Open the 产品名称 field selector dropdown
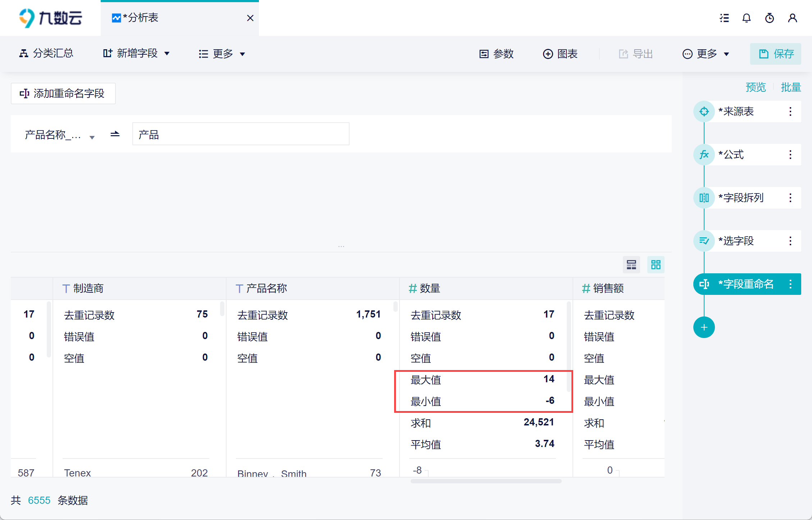The height and width of the screenshot is (520, 812). pos(60,135)
